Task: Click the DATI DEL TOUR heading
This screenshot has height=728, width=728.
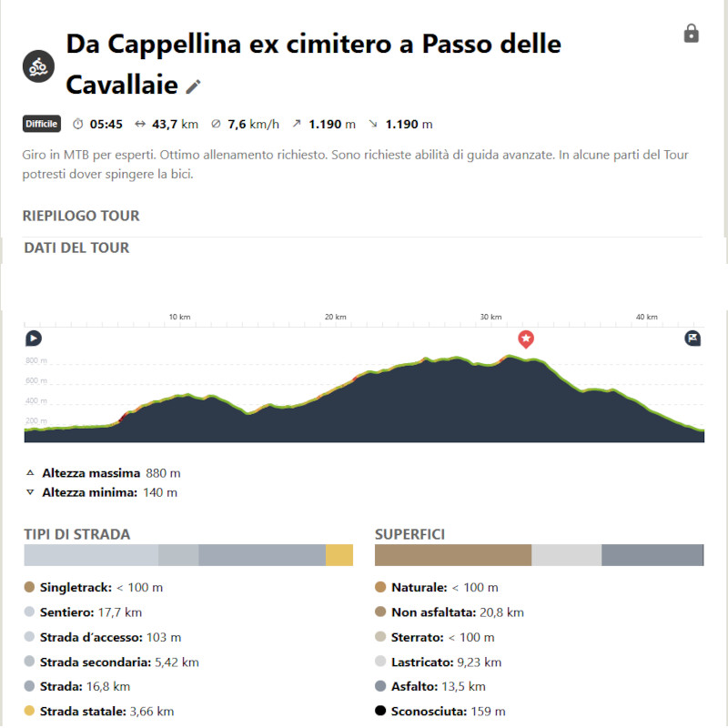Action: [x=76, y=248]
